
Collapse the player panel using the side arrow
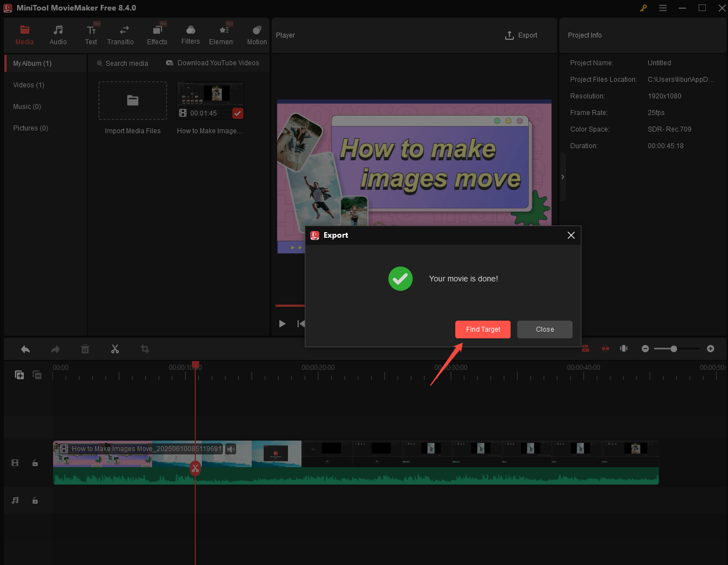point(562,176)
